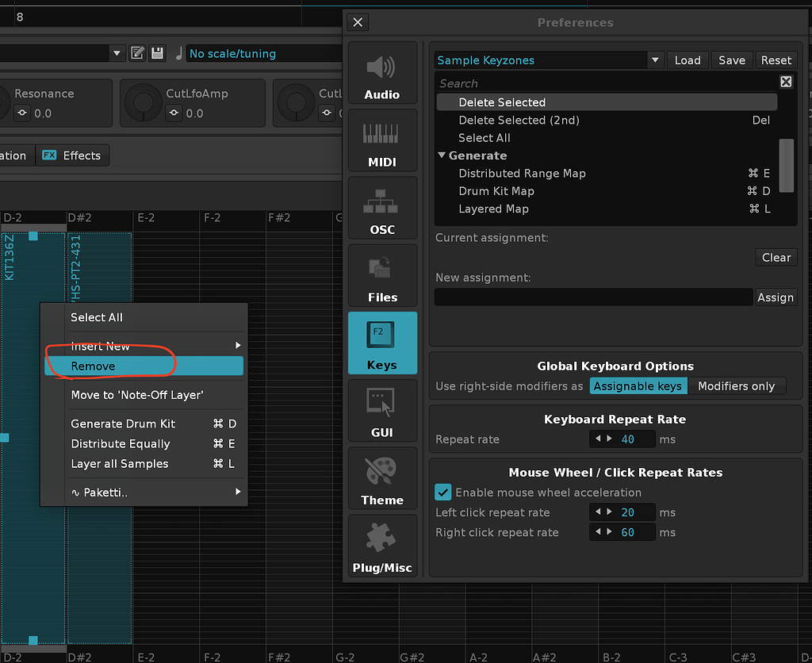The width and height of the screenshot is (812, 663).
Task: Click the Assign button
Action: click(x=776, y=297)
